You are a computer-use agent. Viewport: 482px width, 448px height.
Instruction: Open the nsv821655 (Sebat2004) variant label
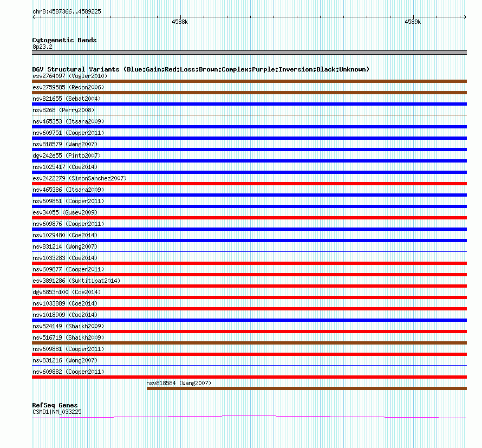point(67,99)
